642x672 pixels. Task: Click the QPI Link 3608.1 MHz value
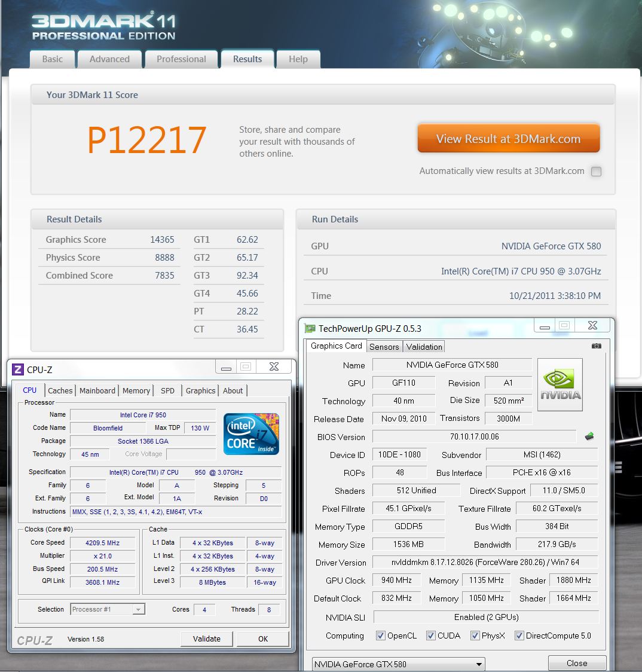click(x=102, y=582)
